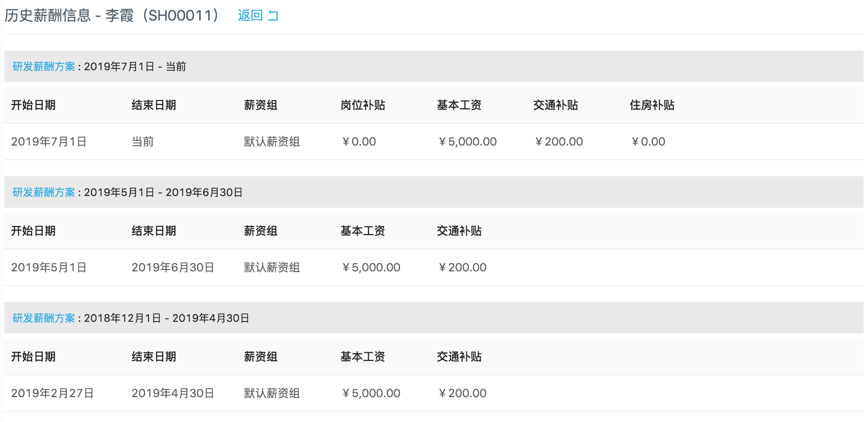The width and height of the screenshot is (868, 422).
Task: Open 研发薪酬方案 link for 2018年12月1日 period
Action: click(x=44, y=318)
